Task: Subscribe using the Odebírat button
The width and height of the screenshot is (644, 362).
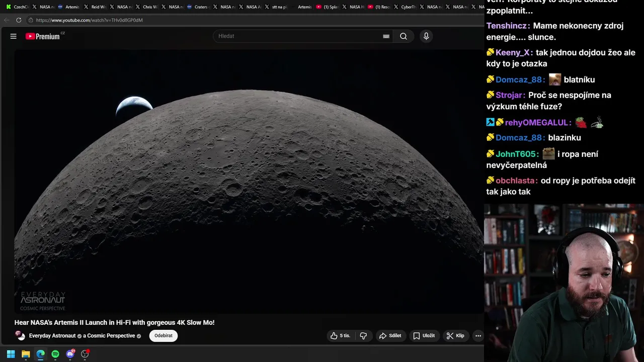Action: pyautogui.click(x=164, y=336)
